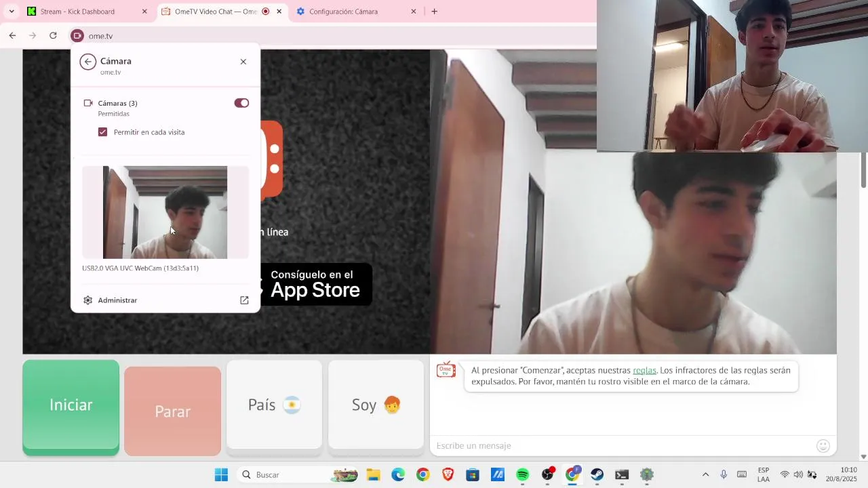Open the tab search dropdown arrow
The image size is (868, 488).
point(12,12)
